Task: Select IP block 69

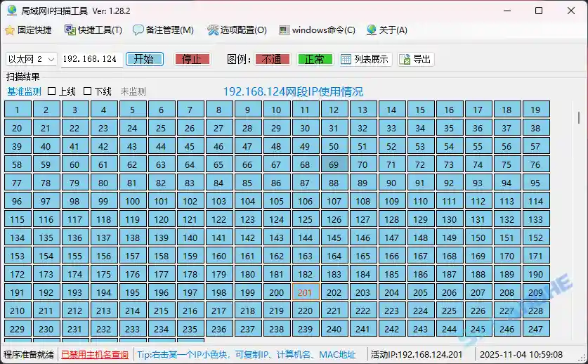Action: point(334,164)
